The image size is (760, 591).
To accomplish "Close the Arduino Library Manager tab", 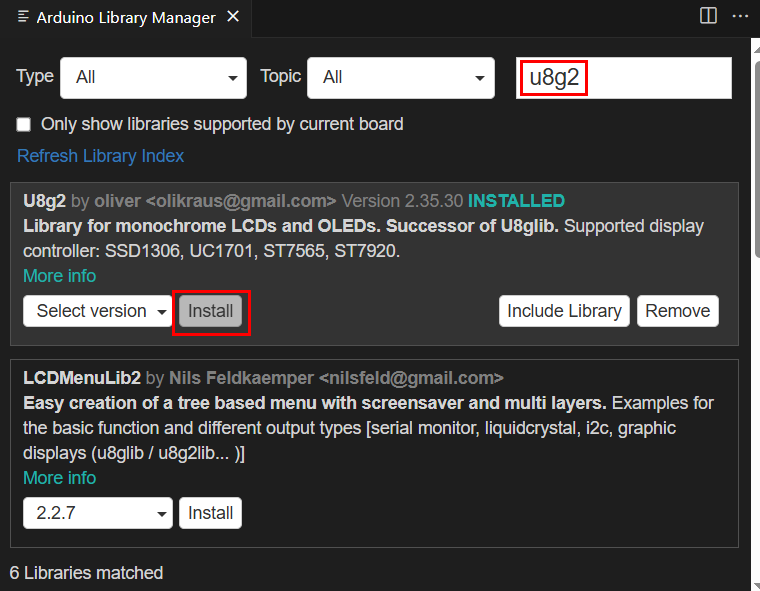I will coord(233,17).
